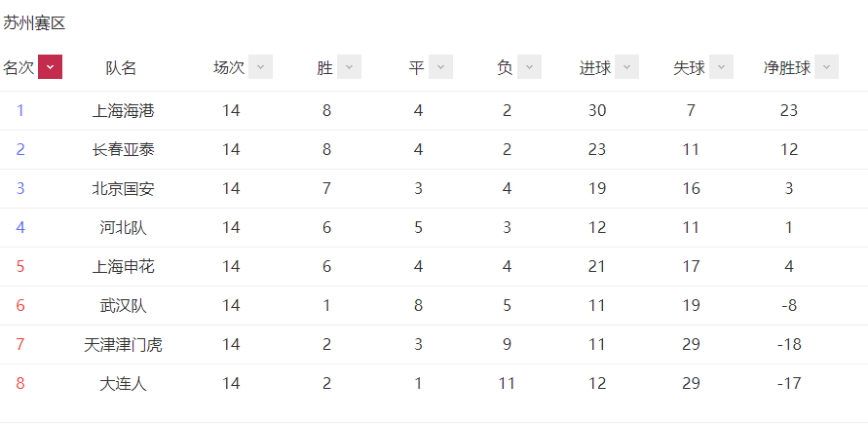Click the 失球 sort chevron
This screenshot has width=868, height=423.
(721, 67)
